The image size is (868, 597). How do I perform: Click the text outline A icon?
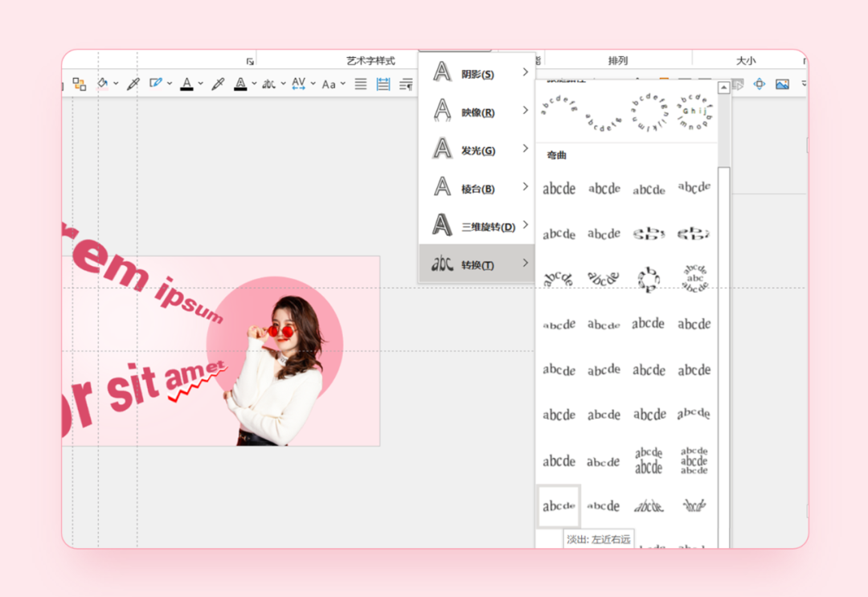[x=240, y=84]
